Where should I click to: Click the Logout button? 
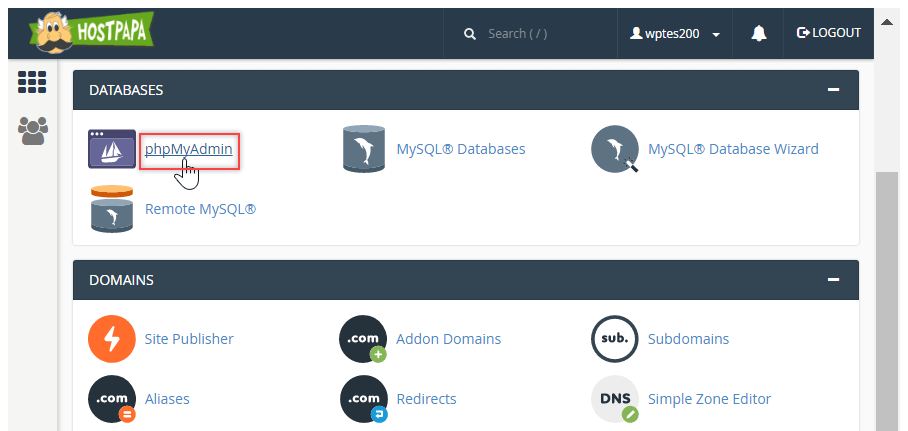pyautogui.click(x=829, y=33)
